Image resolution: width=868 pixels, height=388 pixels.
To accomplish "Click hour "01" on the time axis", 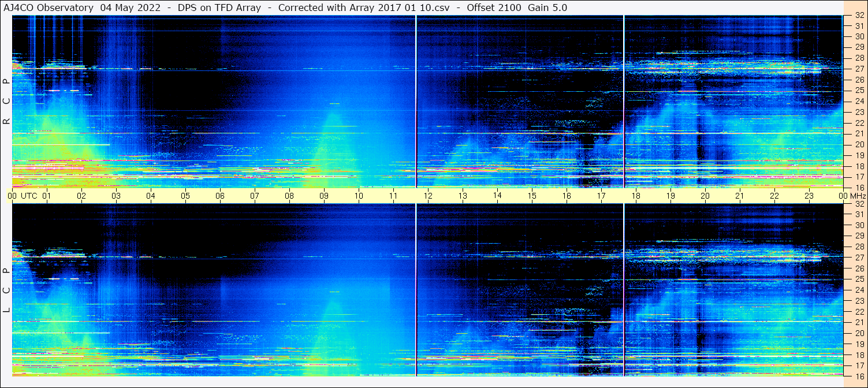I will [47, 196].
